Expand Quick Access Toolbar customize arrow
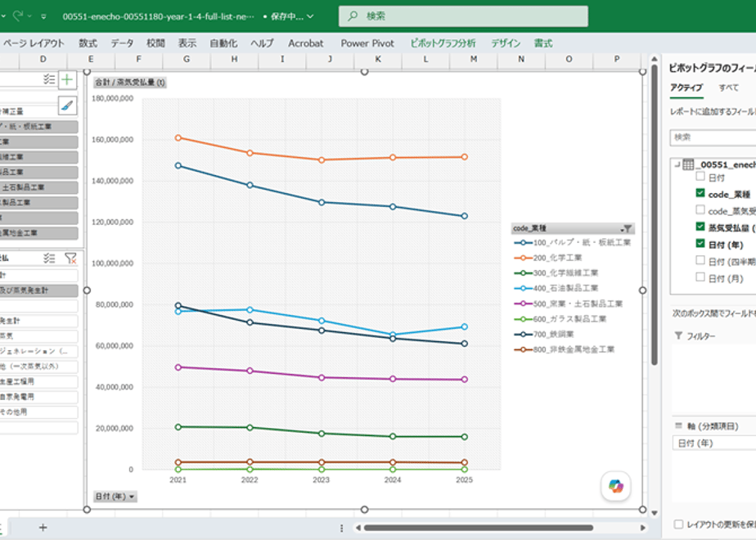This screenshot has height=540, width=756. [43, 16]
